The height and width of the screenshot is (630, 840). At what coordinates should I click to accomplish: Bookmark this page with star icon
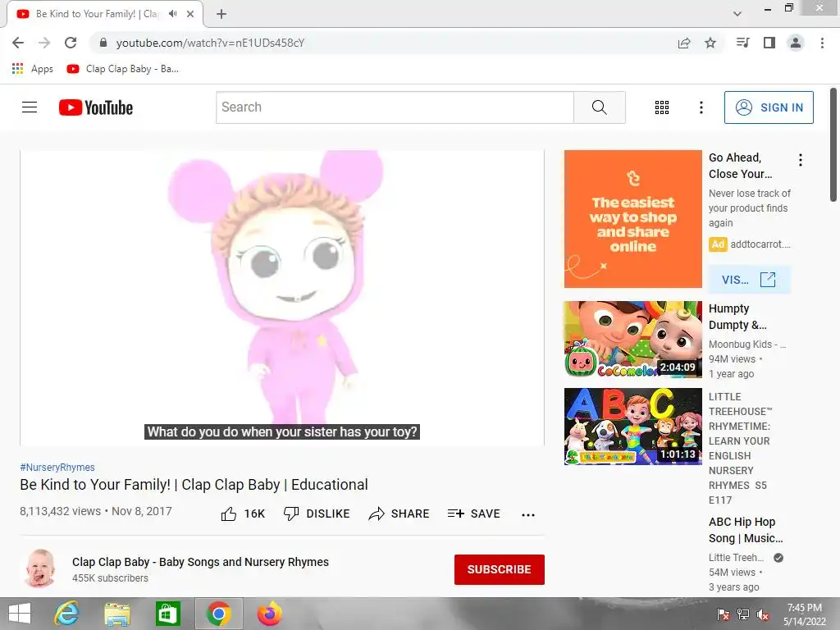[x=710, y=43]
